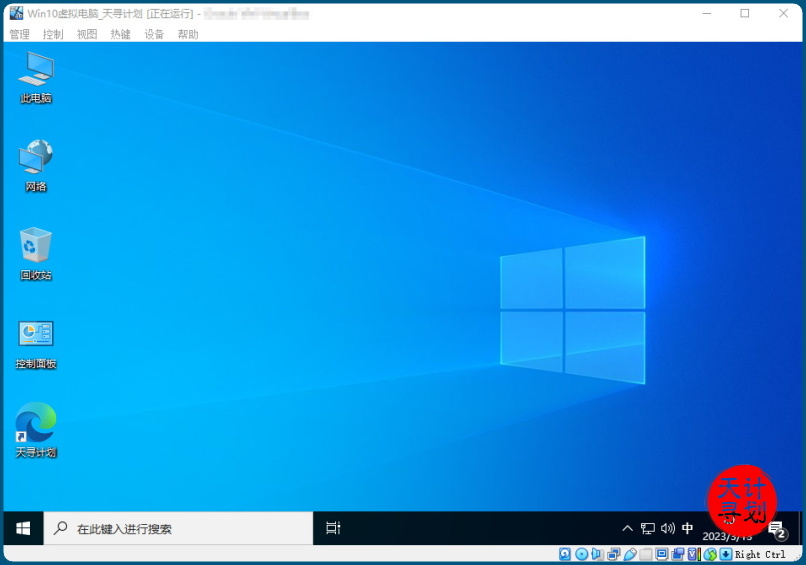Open the 管理 menu

[19, 34]
